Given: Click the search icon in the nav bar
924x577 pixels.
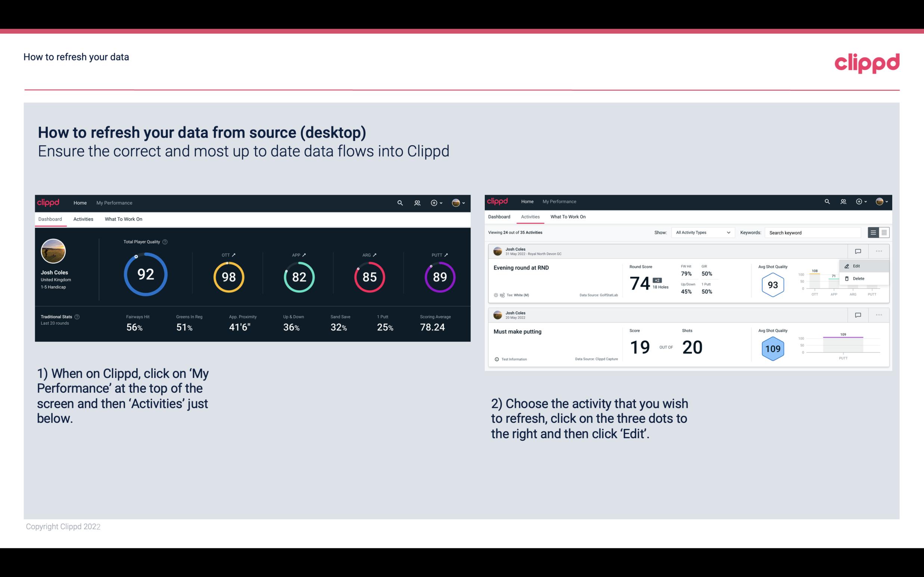Looking at the screenshot, I should (x=399, y=203).
